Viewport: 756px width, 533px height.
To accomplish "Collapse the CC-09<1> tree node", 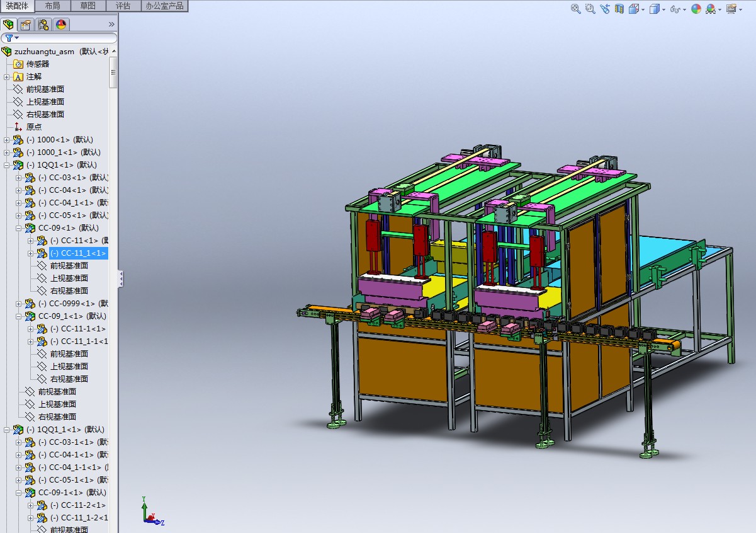I will click(19, 228).
